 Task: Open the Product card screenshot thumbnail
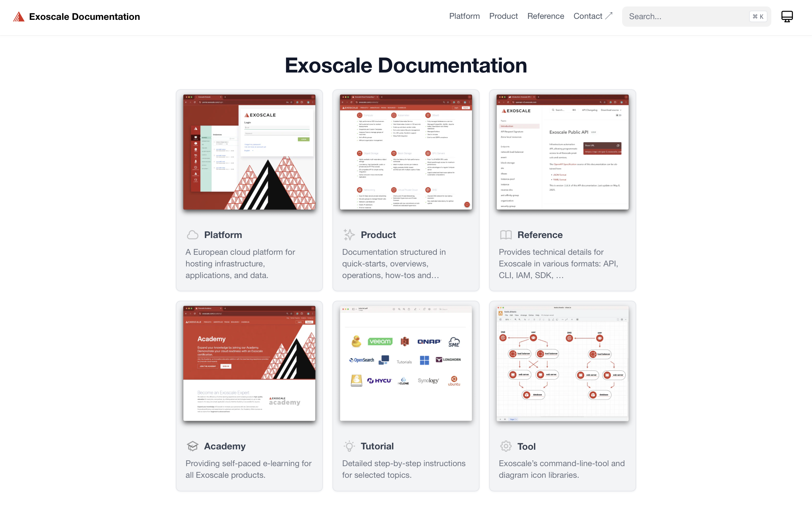pos(406,152)
